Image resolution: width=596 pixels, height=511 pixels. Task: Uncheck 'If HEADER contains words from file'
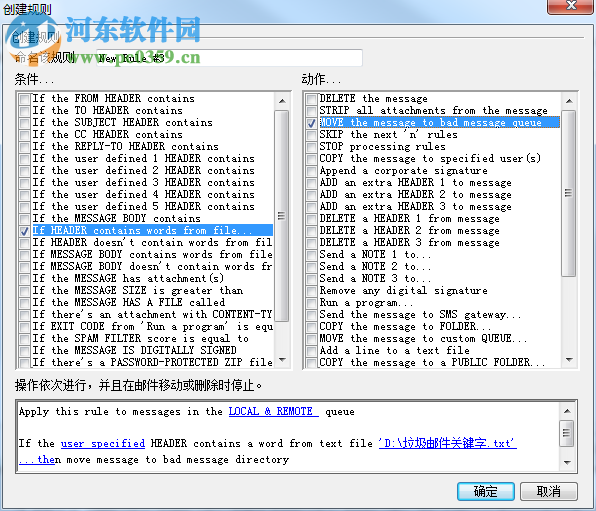pos(24,231)
